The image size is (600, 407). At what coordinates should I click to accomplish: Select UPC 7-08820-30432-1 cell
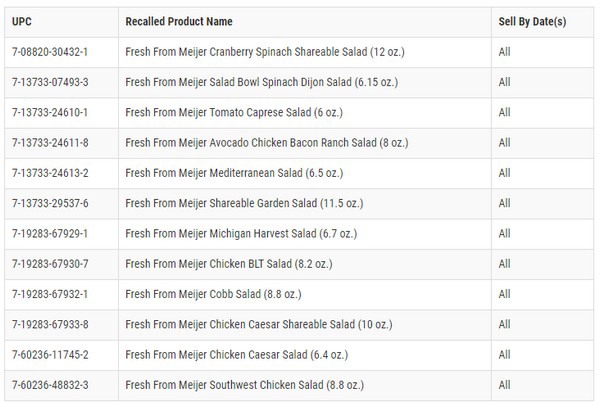(x=50, y=52)
